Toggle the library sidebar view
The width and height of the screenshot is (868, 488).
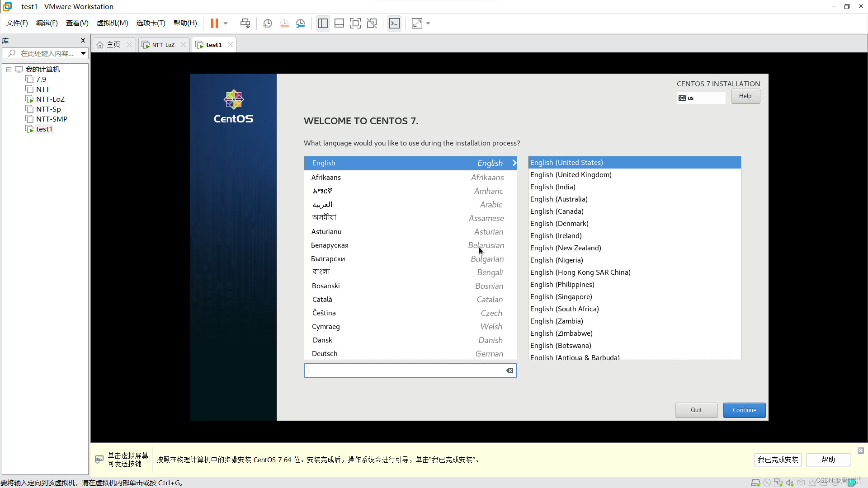click(323, 23)
